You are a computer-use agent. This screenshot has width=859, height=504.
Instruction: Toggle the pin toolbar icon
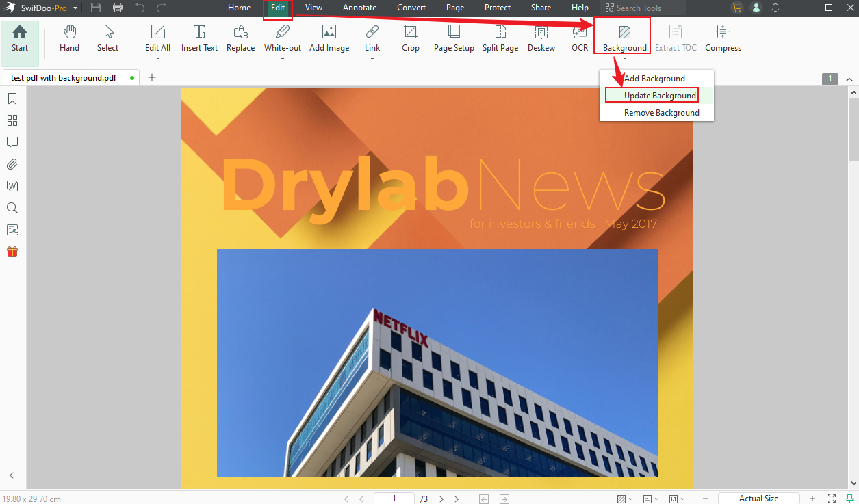tap(851, 499)
